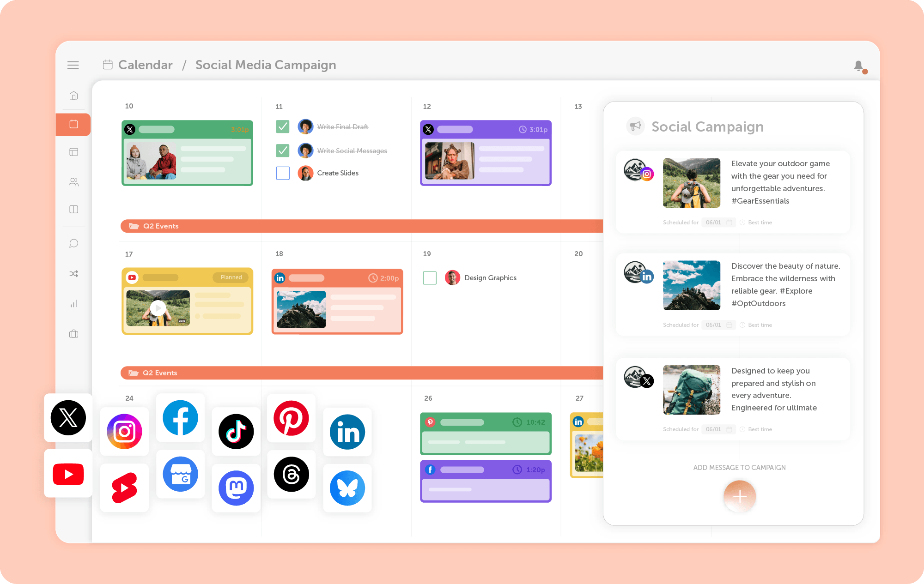Click the add message plus button
This screenshot has height=584, width=924.
click(x=740, y=497)
